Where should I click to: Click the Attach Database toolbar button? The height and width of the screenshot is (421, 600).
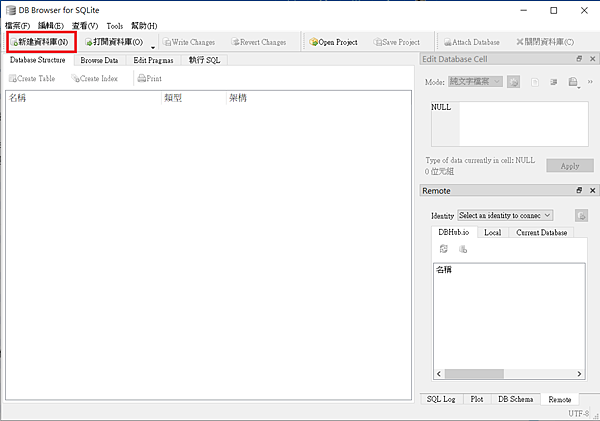coord(471,42)
